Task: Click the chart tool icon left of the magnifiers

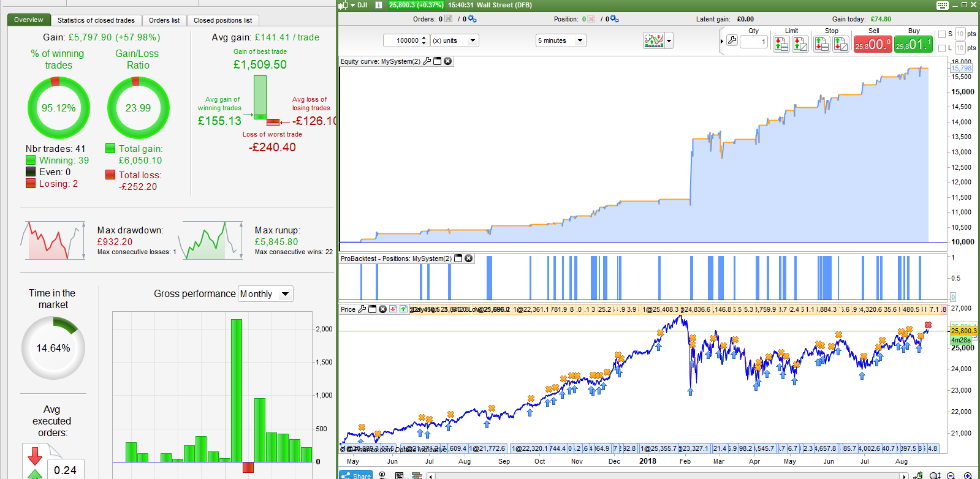Action: tap(918, 475)
